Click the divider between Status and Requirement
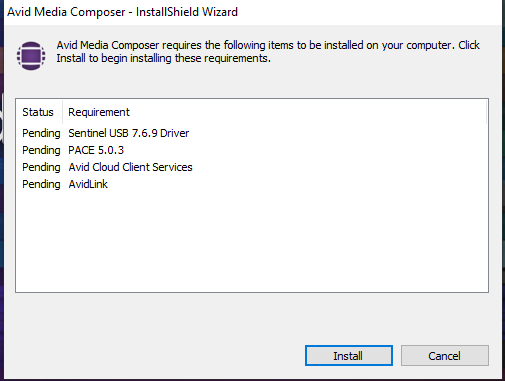 coord(62,112)
